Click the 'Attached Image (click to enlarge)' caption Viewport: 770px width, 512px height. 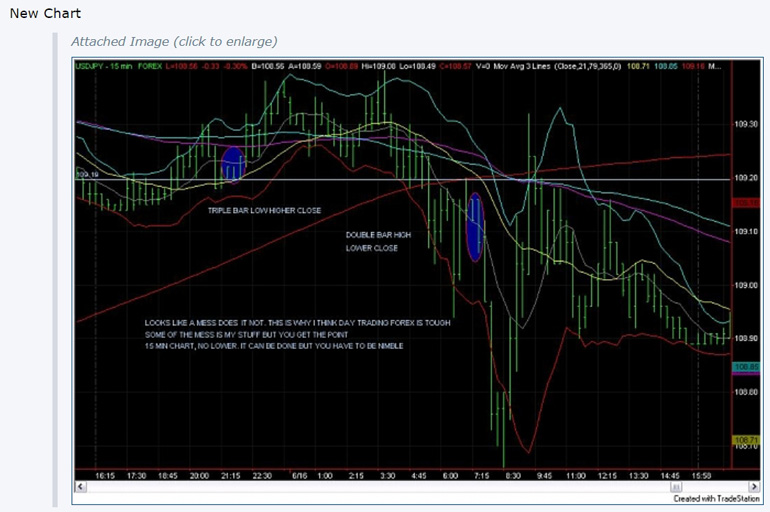click(x=174, y=42)
